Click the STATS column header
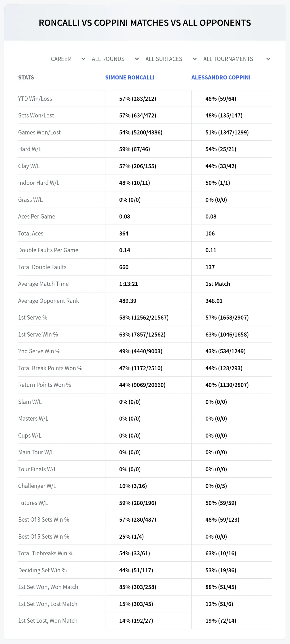Screen dimensions: 290x644 [x=26, y=77]
